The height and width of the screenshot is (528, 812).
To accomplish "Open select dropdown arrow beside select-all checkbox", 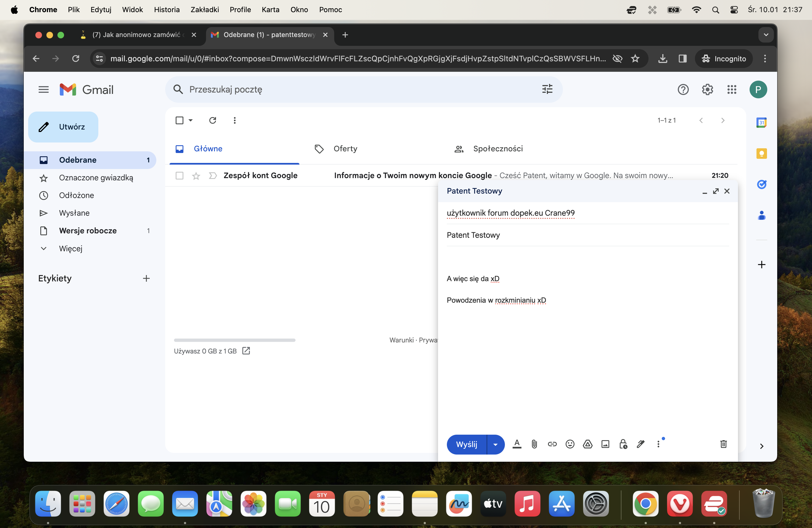I will [191, 120].
